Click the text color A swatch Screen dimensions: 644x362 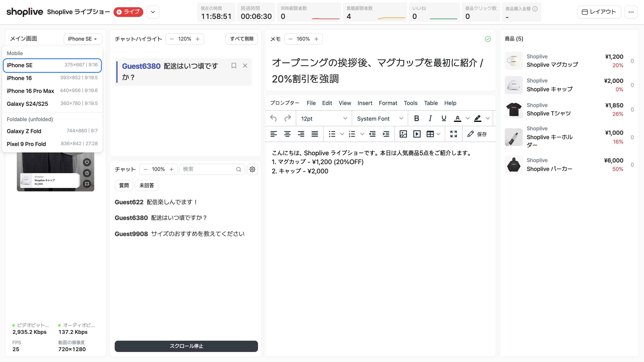tap(457, 118)
